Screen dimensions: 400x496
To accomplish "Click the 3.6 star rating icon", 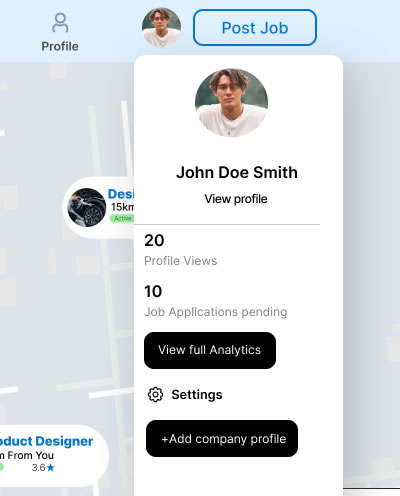I will [50, 468].
